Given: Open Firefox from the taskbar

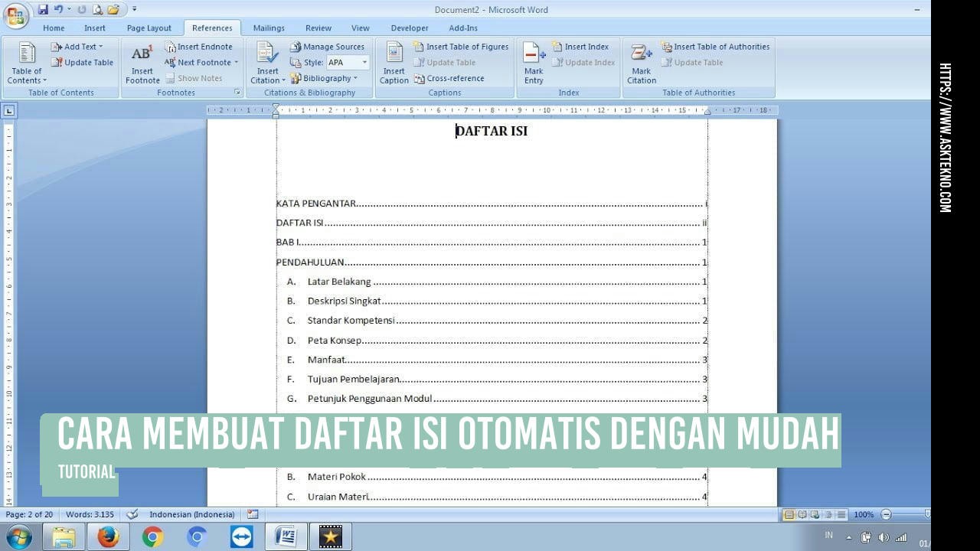Looking at the screenshot, I should coord(108,536).
